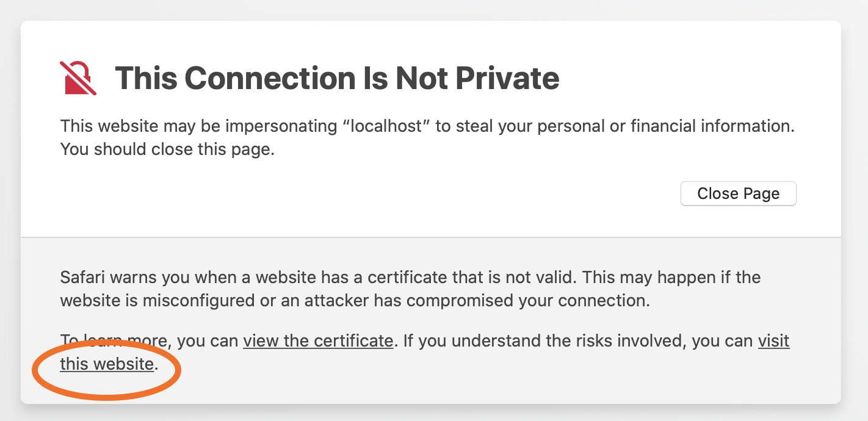Click the crossed-out red lock icon
This screenshot has height=421, width=868.
pos(79,77)
